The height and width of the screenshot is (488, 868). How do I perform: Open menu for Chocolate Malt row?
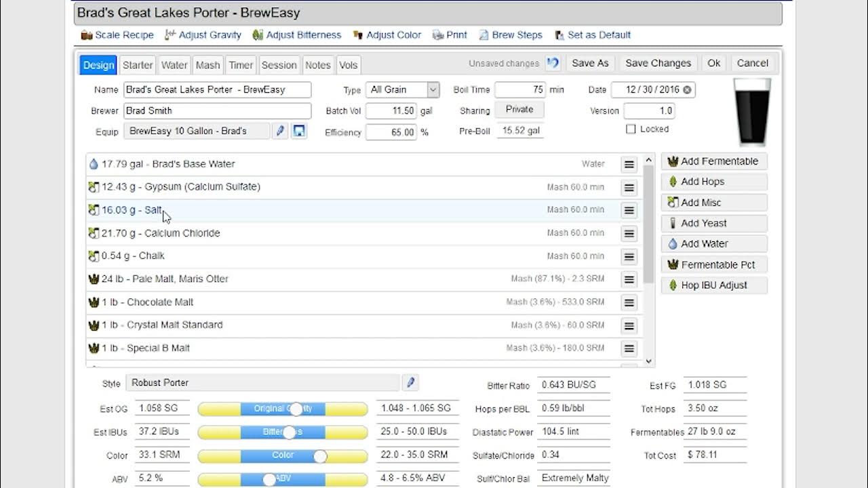point(629,303)
